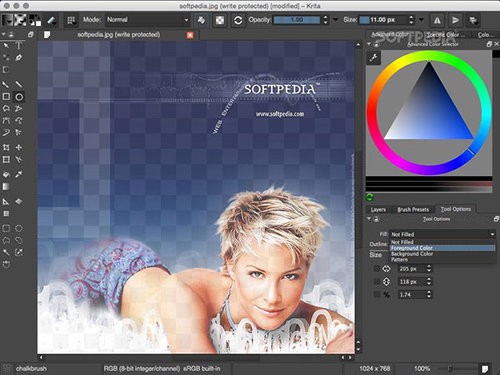The height and width of the screenshot is (375, 500).
Task: Choose the Color picker eyedropper tool
Action: tap(19, 174)
